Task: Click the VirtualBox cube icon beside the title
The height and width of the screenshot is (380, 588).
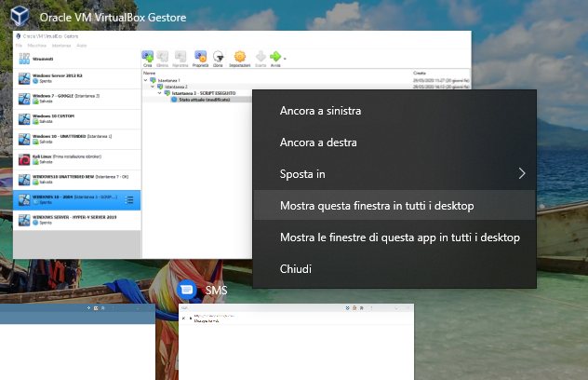Action: (20, 16)
